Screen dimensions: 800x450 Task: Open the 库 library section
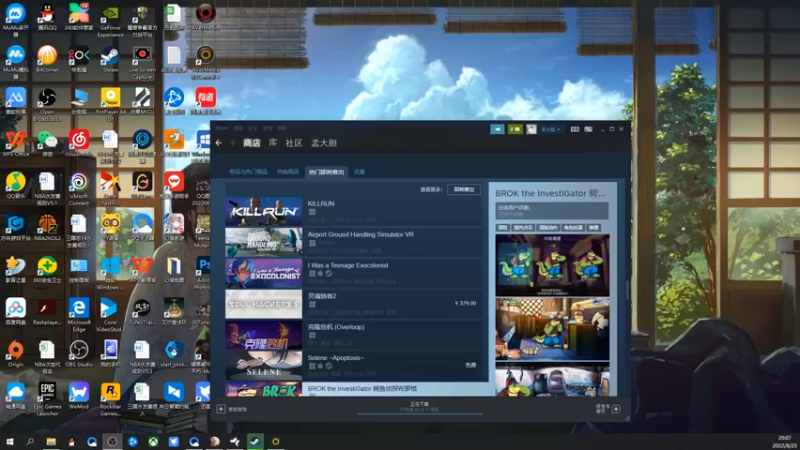tap(273, 143)
